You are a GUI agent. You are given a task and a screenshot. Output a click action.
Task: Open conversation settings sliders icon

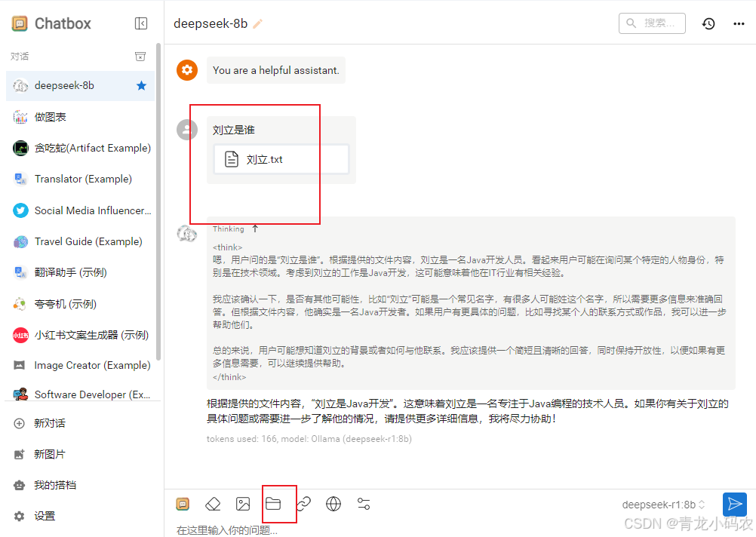(x=364, y=505)
